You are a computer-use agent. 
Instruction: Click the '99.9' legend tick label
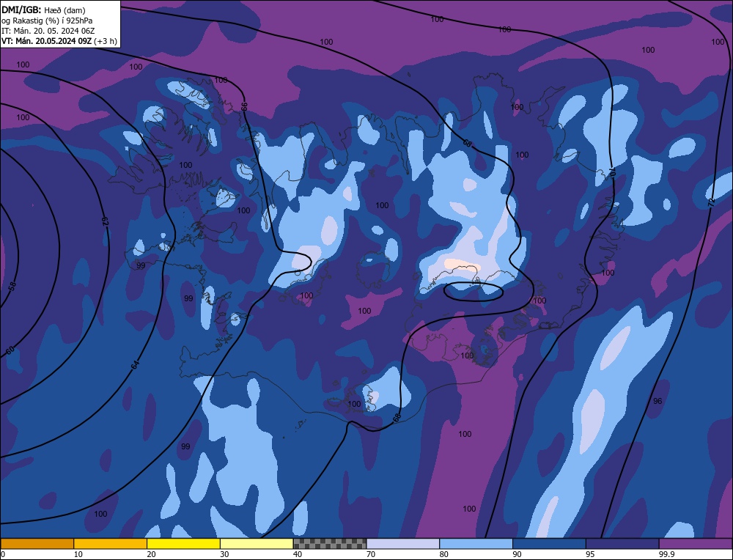(666, 554)
